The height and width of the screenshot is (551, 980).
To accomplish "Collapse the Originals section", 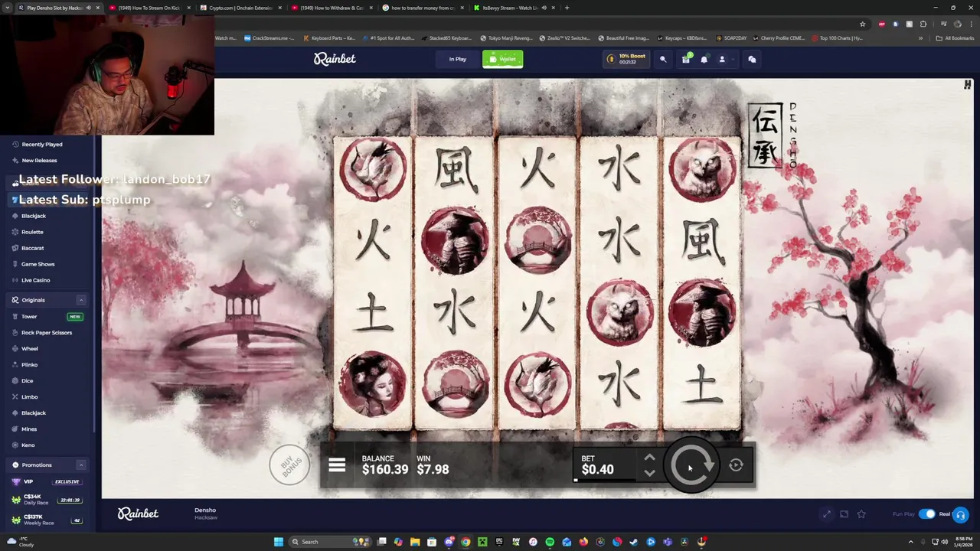I will click(x=81, y=300).
